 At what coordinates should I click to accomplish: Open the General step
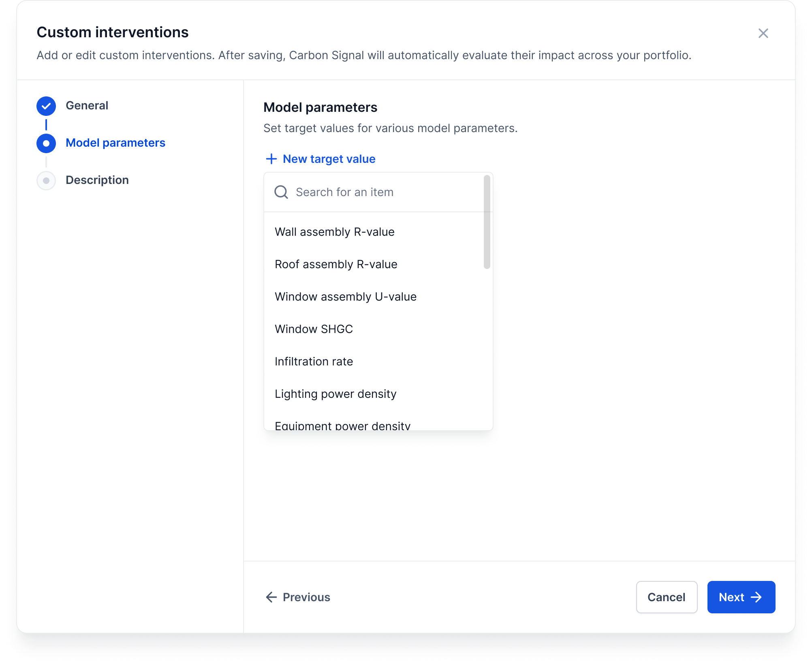[x=87, y=106]
